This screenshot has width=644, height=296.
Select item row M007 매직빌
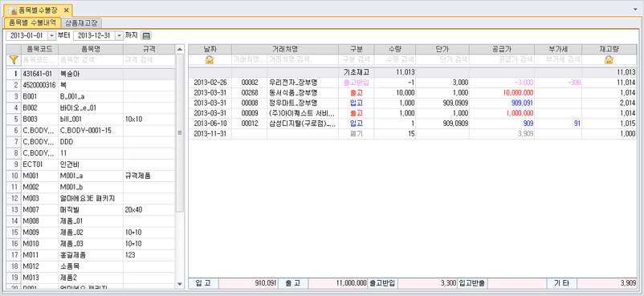(91, 210)
